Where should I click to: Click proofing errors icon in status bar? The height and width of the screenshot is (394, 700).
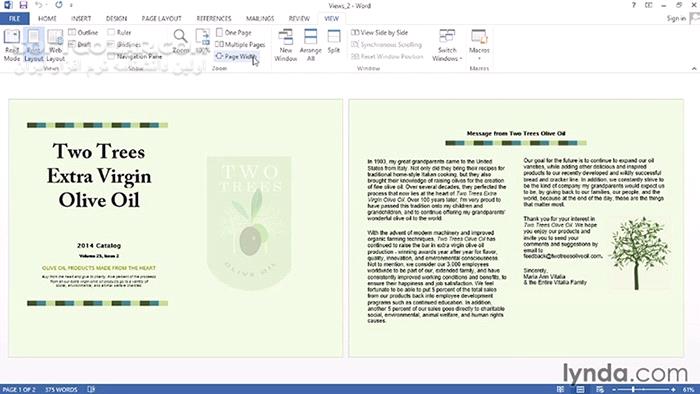click(x=91, y=390)
